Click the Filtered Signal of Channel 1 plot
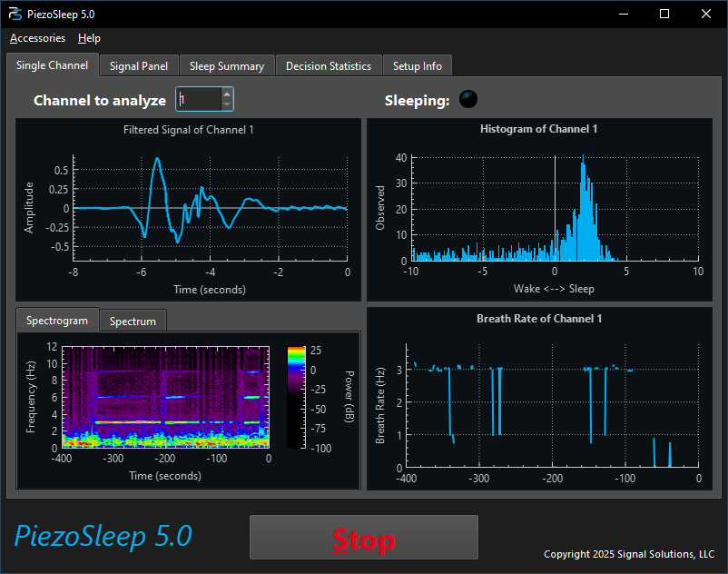The width and height of the screenshot is (728, 574). [x=188, y=210]
